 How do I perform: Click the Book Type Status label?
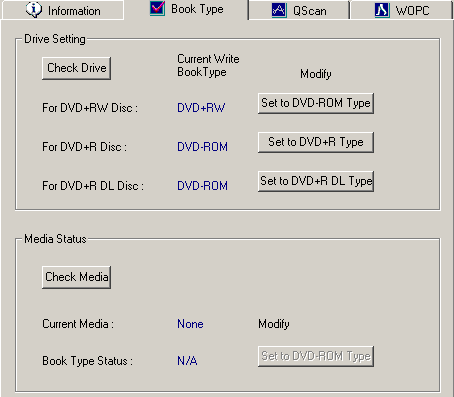(x=87, y=361)
